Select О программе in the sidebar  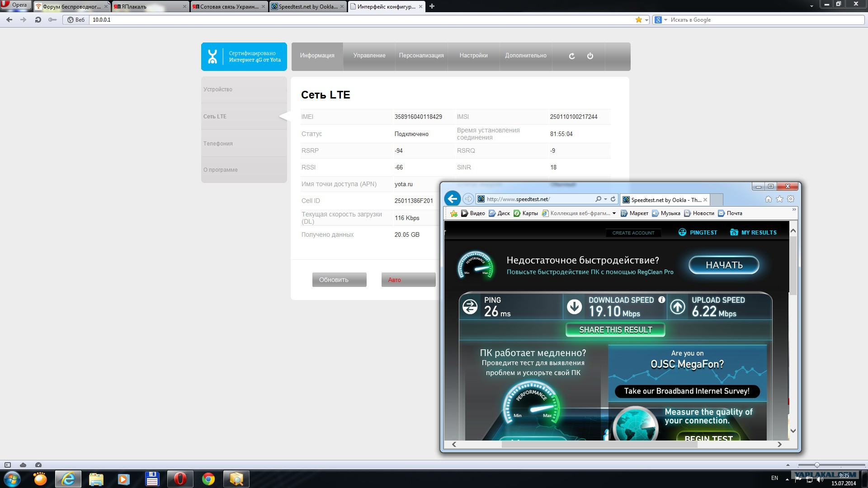coord(244,170)
